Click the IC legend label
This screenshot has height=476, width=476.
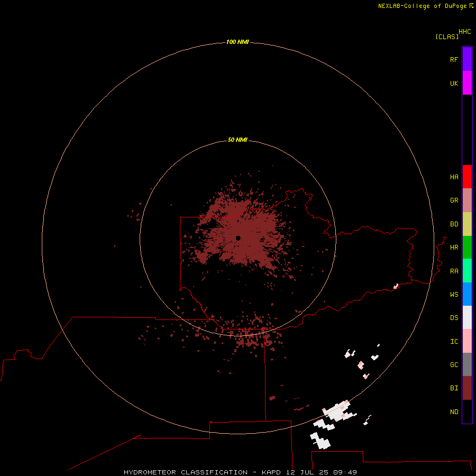pyautogui.click(x=454, y=342)
